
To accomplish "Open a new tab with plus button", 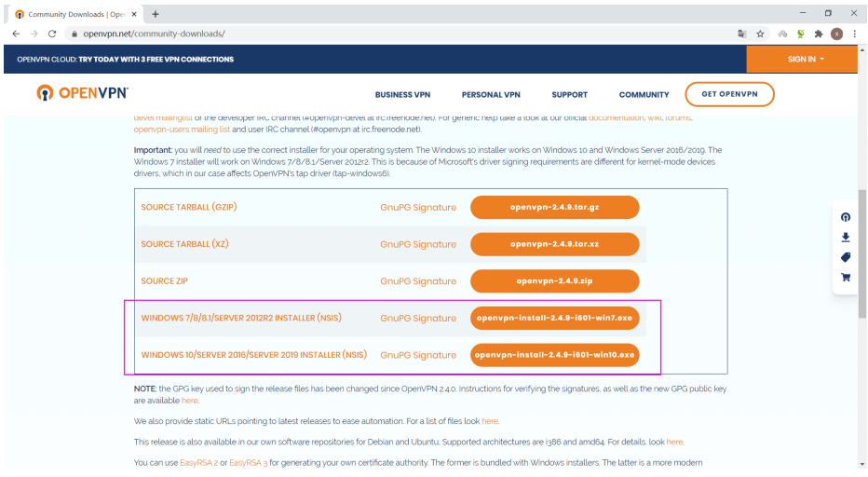I will (x=156, y=14).
